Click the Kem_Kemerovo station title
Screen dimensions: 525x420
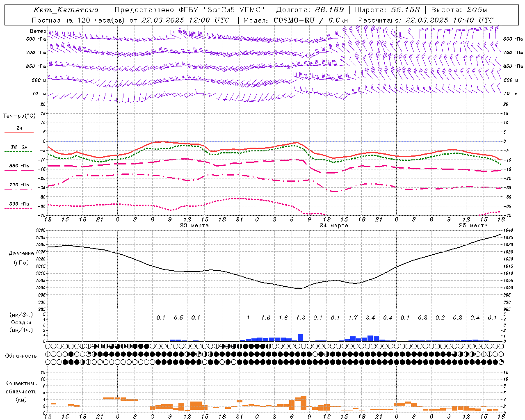66,10
